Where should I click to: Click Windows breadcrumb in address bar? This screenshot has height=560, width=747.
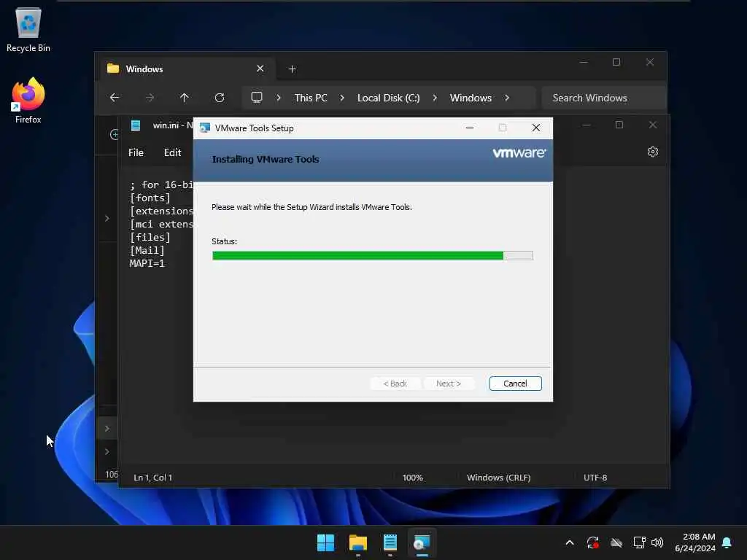471,98
